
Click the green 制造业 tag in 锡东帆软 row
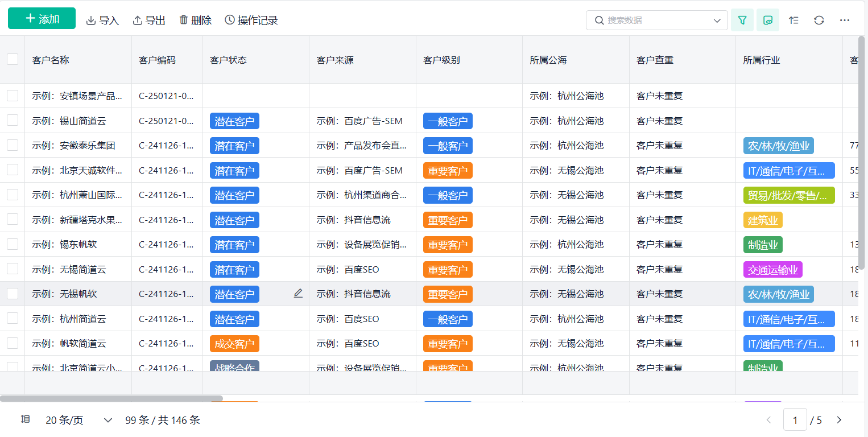(x=763, y=245)
